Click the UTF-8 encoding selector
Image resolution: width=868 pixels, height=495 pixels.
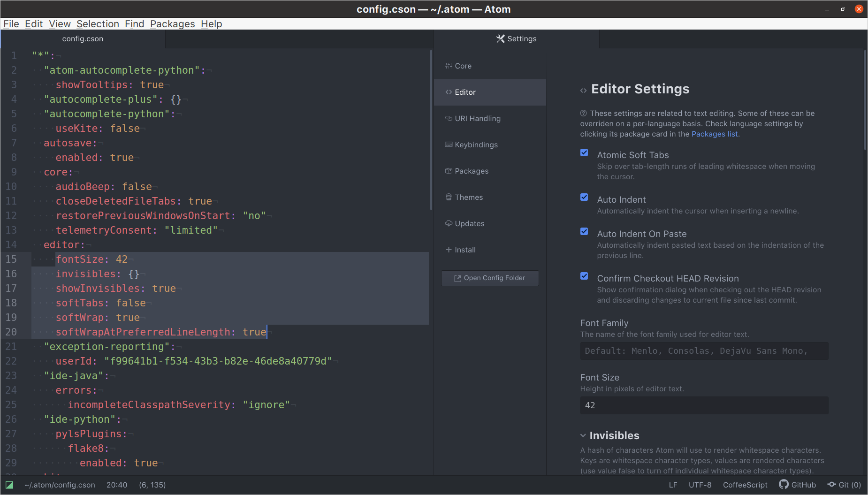(x=700, y=485)
